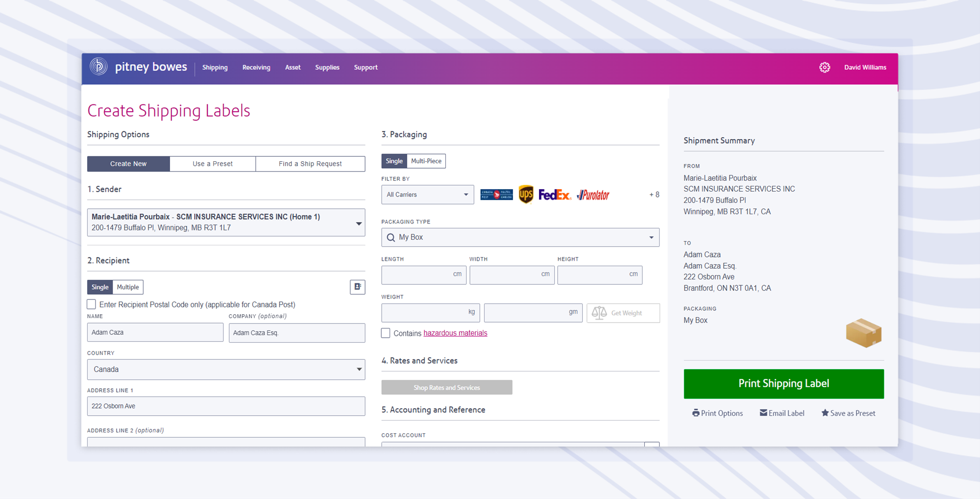Click the recipient Name field
Viewport: 980px width, 499px height.
[155, 332]
